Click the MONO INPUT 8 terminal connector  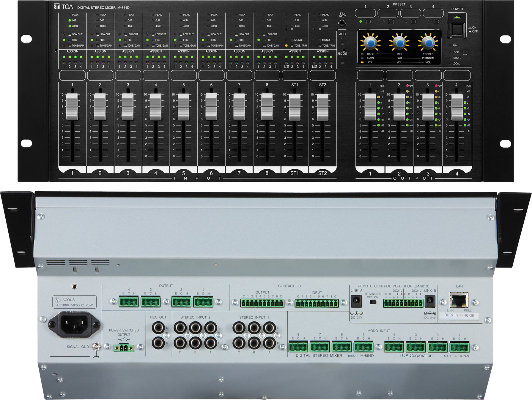pos(298,347)
